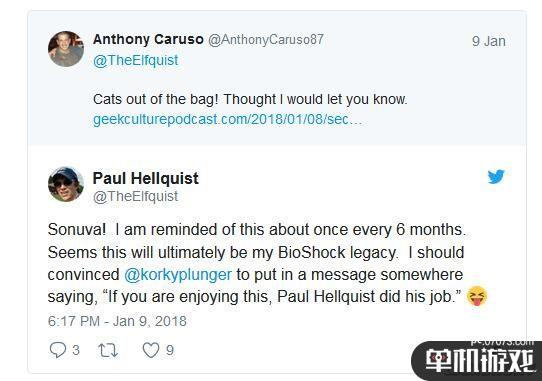Open the Paul Hellquist display name
The height and width of the screenshot is (381, 542).
[x=146, y=178]
